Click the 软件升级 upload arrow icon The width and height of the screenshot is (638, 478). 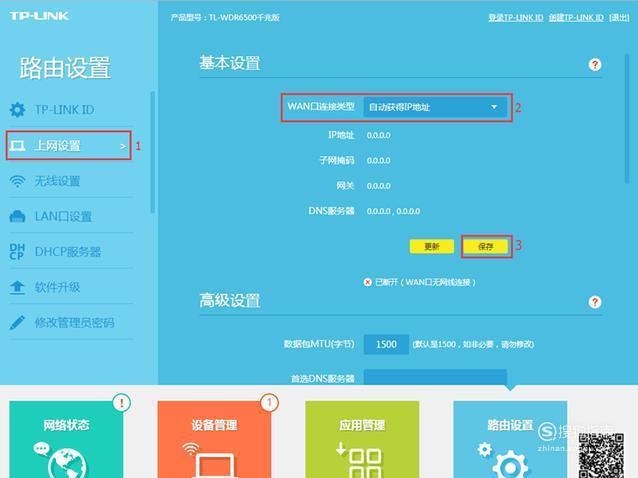[x=17, y=287]
